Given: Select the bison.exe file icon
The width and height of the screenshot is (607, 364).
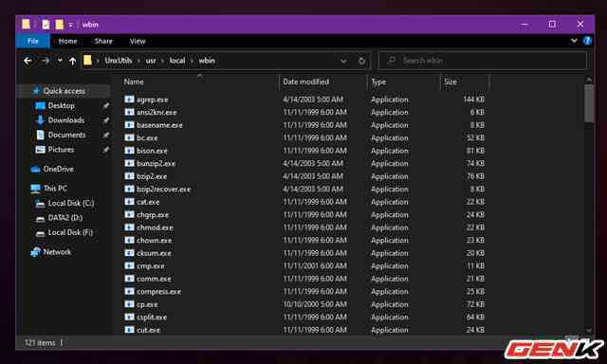Looking at the screenshot, I should [x=129, y=151].
